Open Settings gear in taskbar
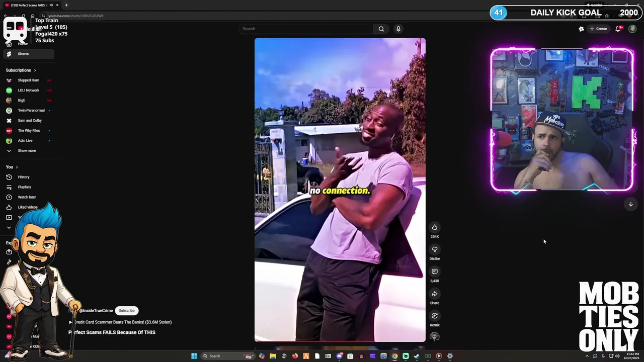Viewport: 644px width, 362px height. 450,356
